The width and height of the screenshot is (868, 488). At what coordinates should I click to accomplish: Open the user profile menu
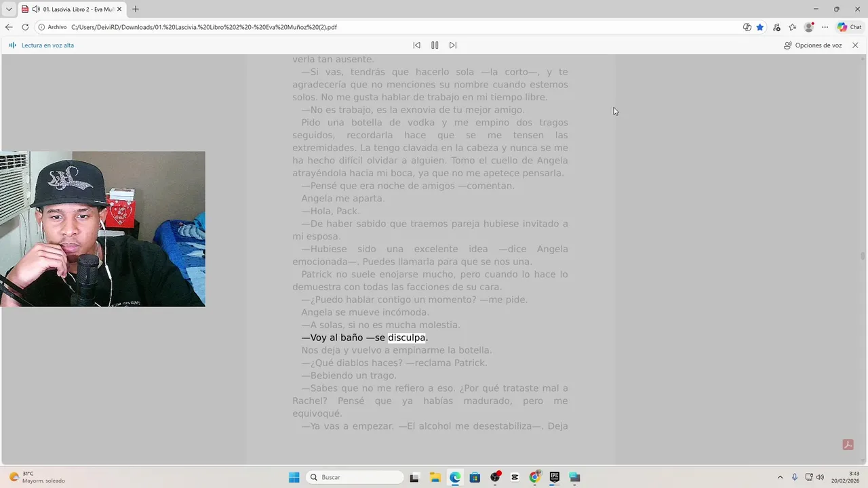pos(808,27)
